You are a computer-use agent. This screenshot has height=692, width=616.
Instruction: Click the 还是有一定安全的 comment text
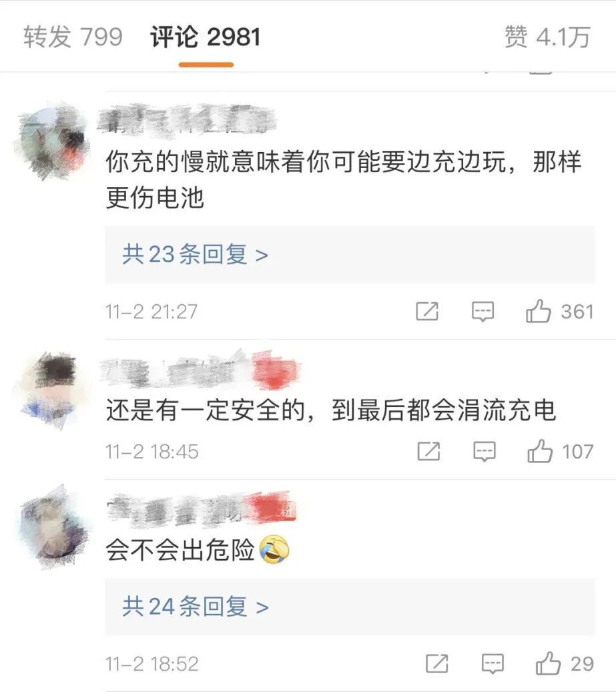(x=330, y=410)
